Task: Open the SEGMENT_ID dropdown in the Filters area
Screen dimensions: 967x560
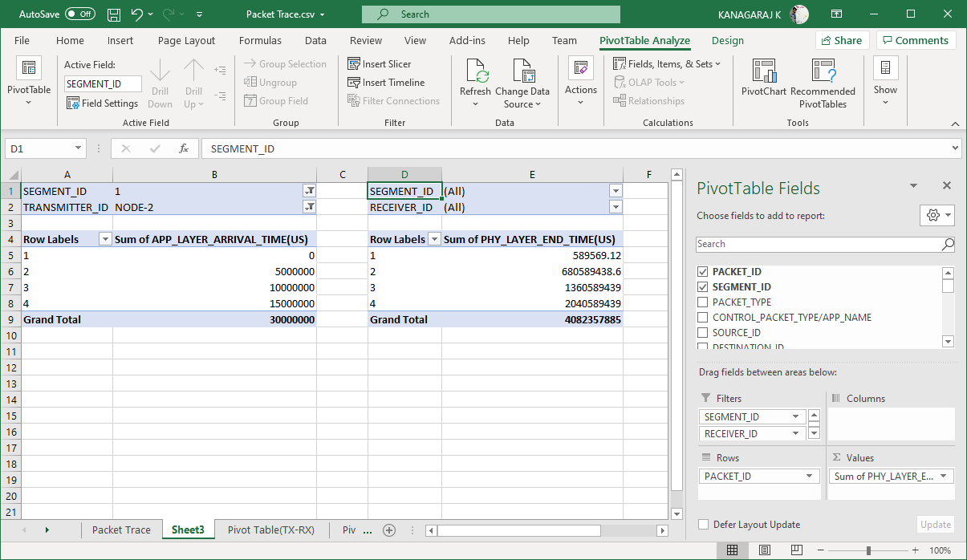Action: pyautogui.click(x=795, y=417)
